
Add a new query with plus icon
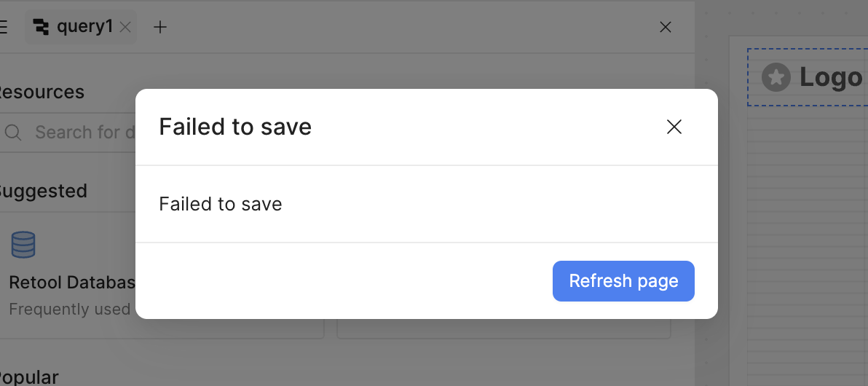pyautogui.click(x=160, y=28)
